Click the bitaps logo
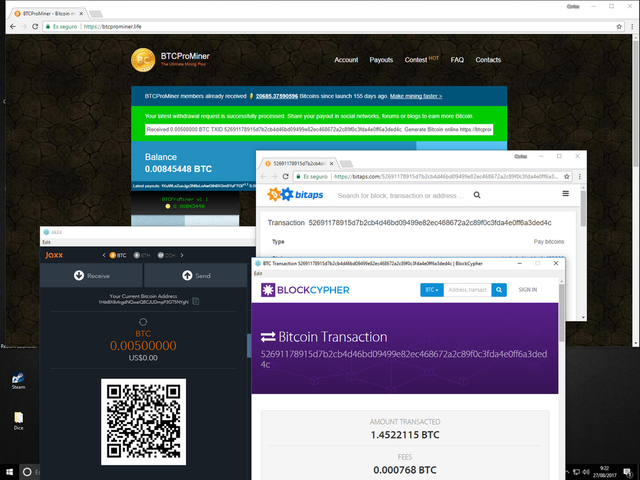The width and height of the screenshot is (640, 480). click(295, 195)
